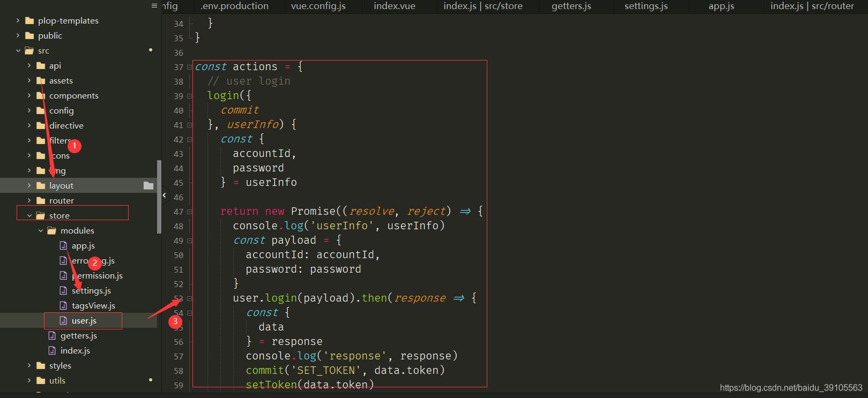Viewport: 868px width, 398px height.
Task: Click the app.js file icon in modules
Action: point(63,246)
